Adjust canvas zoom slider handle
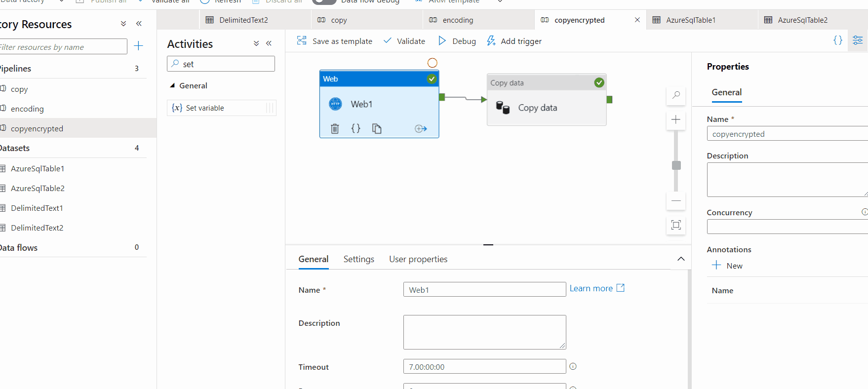868x389 pixels. click(x=676, y=165)
